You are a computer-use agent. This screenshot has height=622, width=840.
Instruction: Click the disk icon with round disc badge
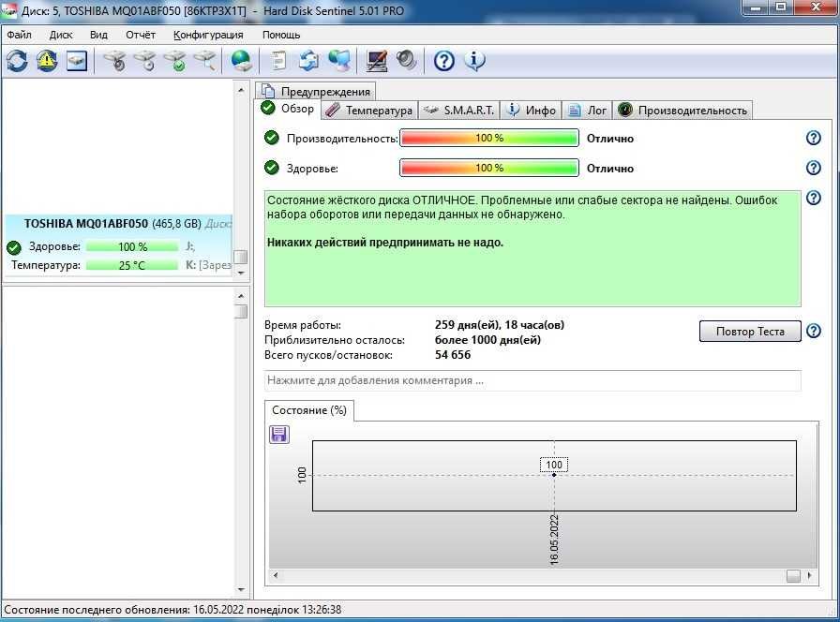145,61
